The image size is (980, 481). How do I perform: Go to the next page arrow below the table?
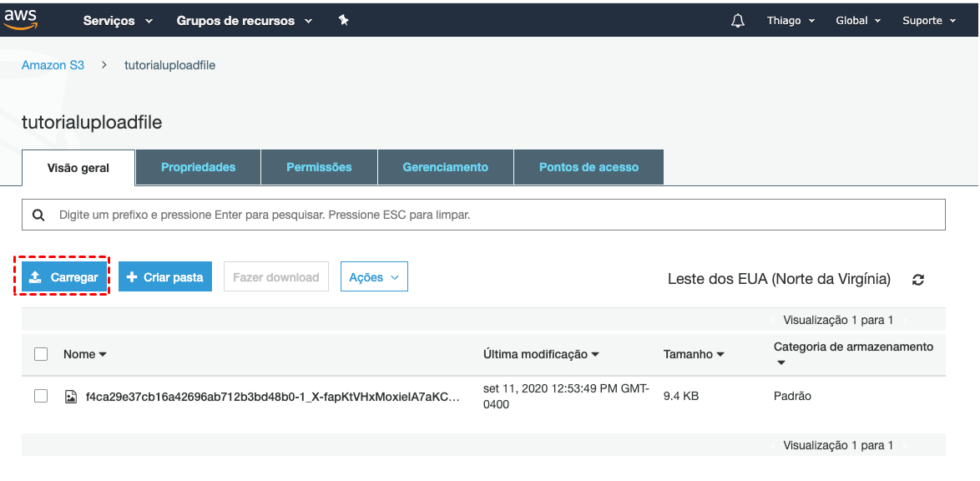(x=904, y=445)
